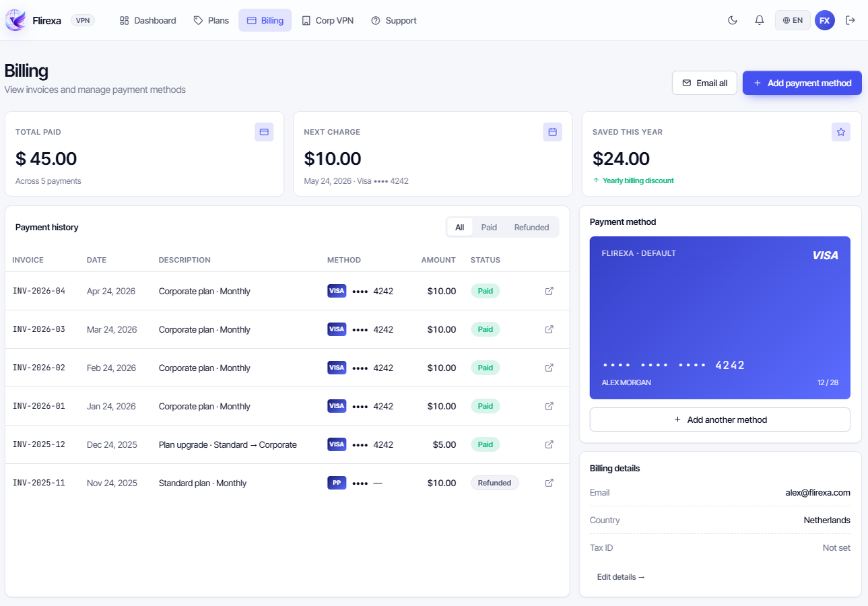Click the VPN badge next to Flirexa
The width and height of the screenshot is (868, 606).
click(83, 20)
